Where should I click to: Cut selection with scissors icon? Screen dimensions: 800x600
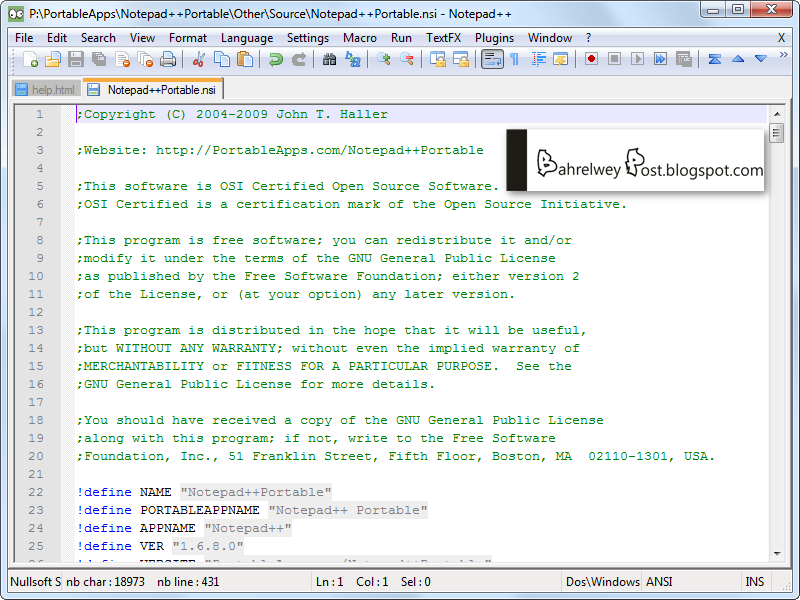198,60
